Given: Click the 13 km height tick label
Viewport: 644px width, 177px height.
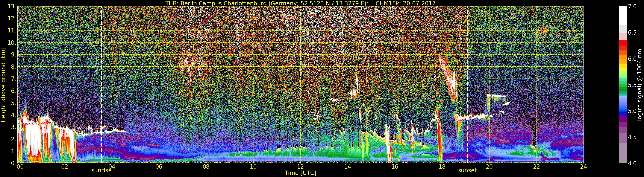Looking at the screenshot, I should 12,6.
